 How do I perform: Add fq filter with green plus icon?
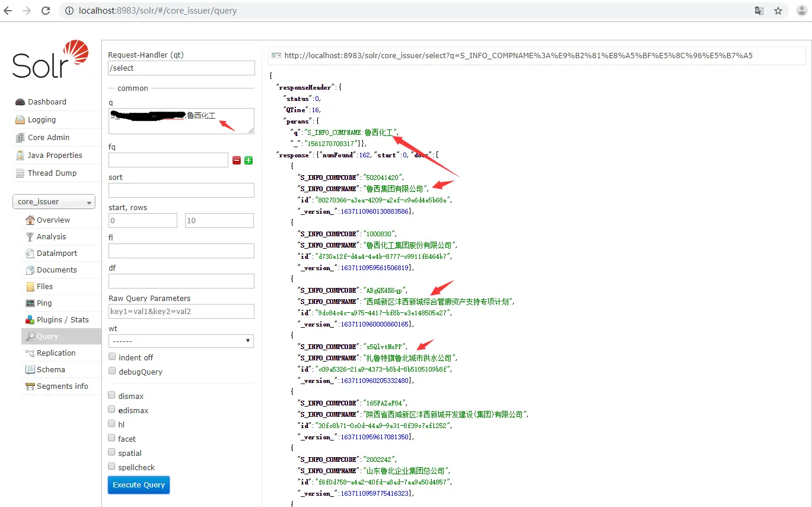click(x=249, y=160)
